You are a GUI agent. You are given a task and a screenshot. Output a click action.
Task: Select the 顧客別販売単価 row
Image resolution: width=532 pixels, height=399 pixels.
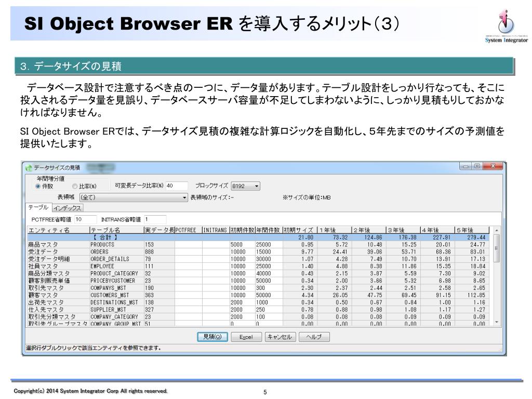click(x=258, y=281)
